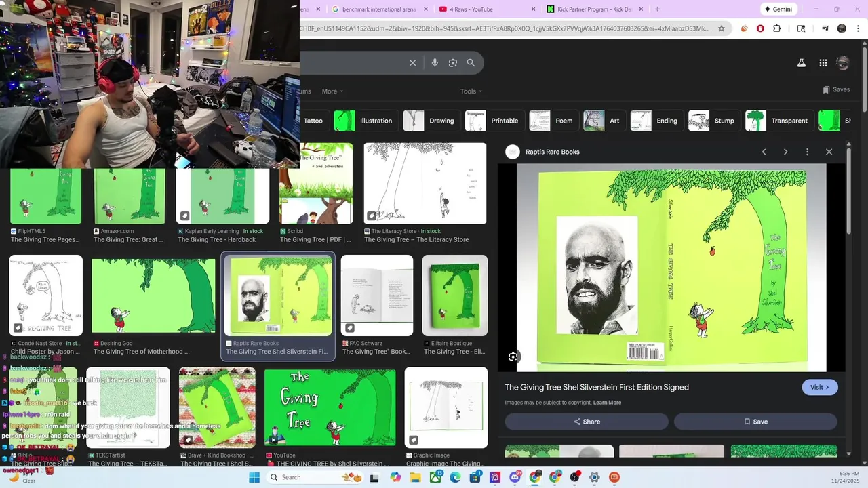The height and width of the screenshot is (488, 868).
Task: Switch to 4 Raws YouTube tab
Action: pos(486,9)
